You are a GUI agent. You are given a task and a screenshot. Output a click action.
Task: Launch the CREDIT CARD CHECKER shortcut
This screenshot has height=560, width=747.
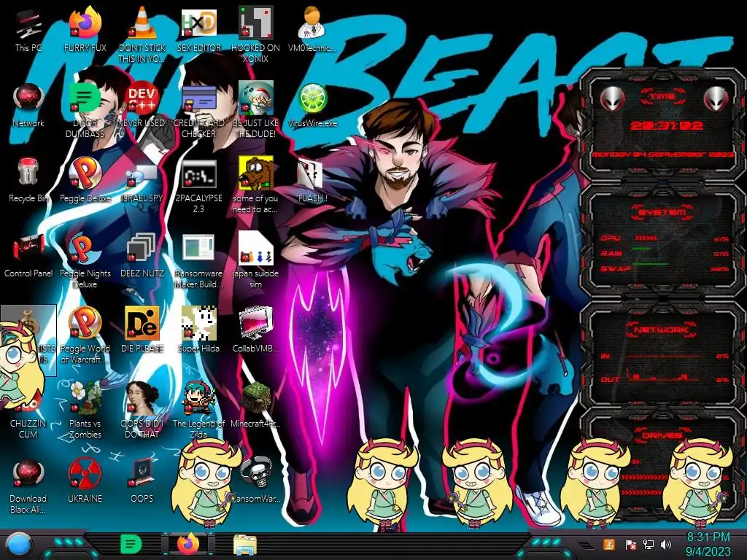pos(198,111)
